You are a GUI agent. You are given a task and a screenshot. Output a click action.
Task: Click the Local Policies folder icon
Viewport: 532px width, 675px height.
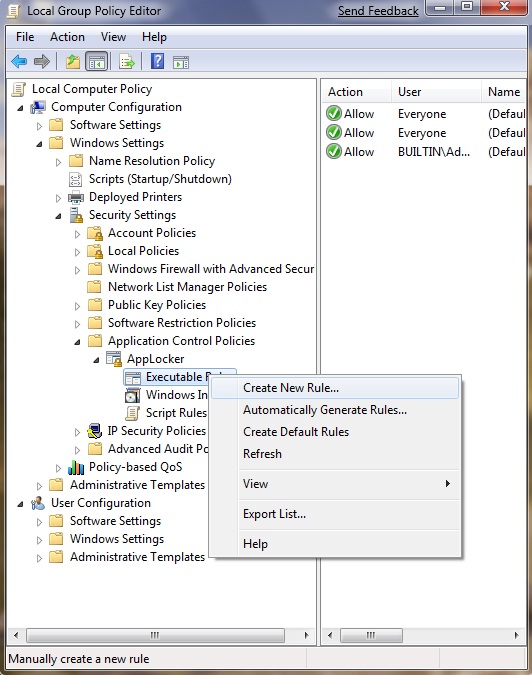95,251
